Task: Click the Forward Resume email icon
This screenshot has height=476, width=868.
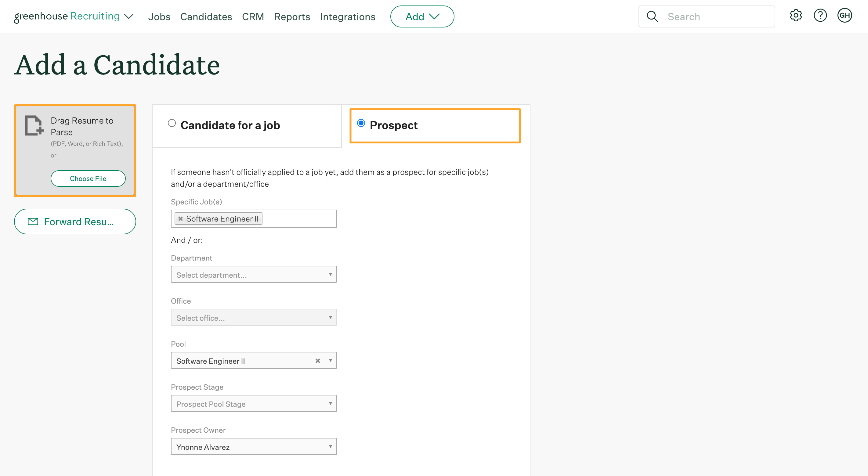Action: click(33, 222)
